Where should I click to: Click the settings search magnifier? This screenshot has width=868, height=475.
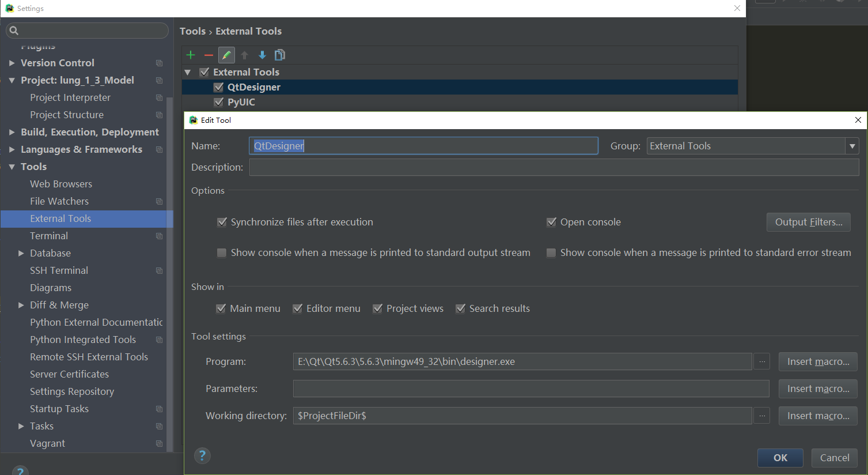(x=14, y=30)
